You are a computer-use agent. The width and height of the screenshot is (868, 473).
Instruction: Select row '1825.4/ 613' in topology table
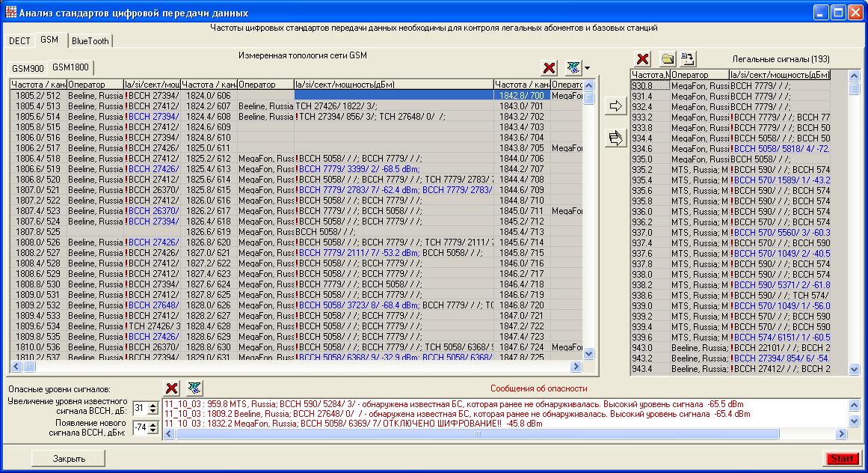click(209, 169)
